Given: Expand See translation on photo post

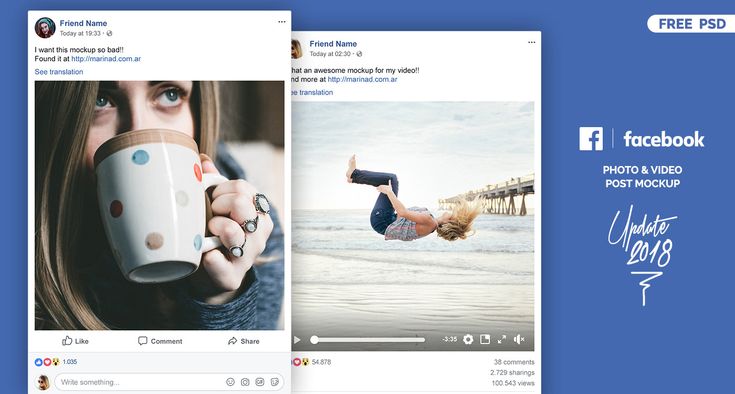Looking at the screenshot, I should [x=59, y=72].
